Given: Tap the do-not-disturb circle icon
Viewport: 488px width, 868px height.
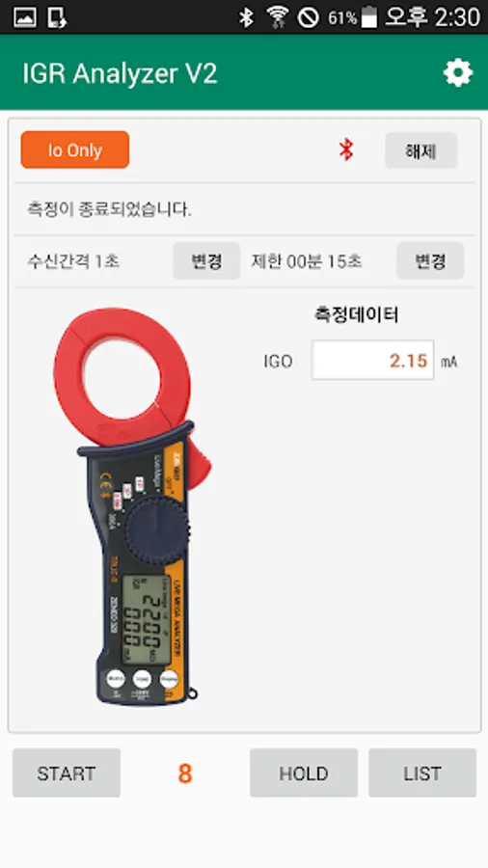Looking at the screenshot, I should point(309,17).
